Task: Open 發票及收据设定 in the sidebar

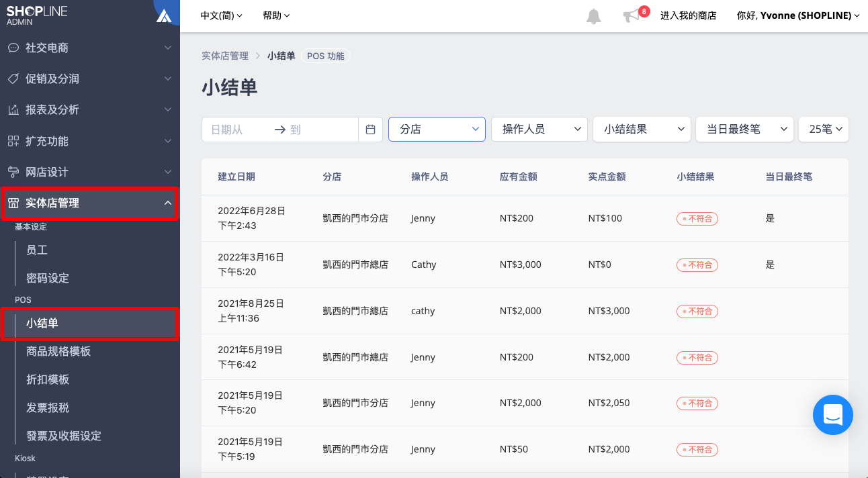Action: 64,436
